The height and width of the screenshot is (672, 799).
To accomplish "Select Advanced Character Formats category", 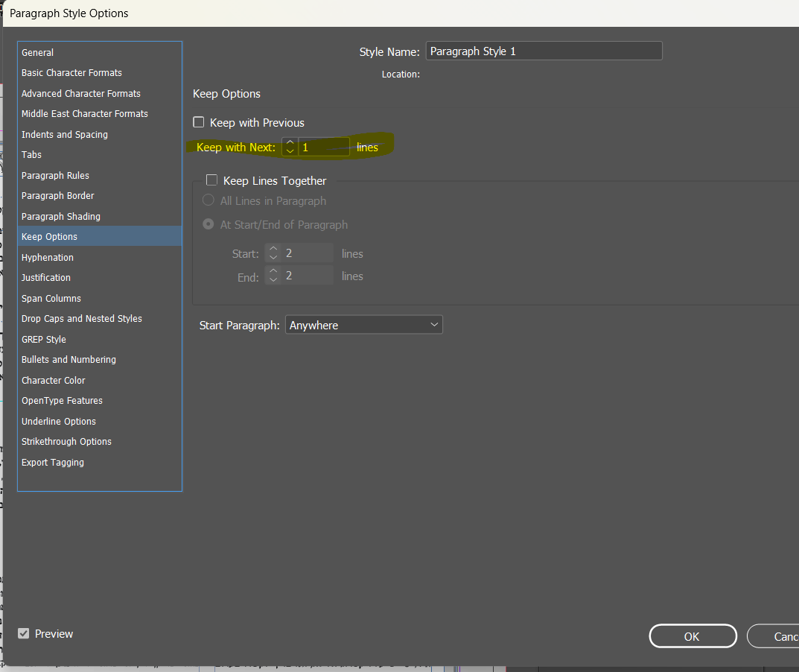I will click(x=99, y=93).
